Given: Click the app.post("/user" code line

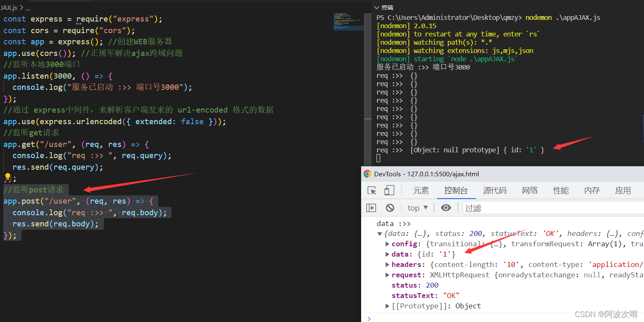Looking at the screenshot, I should (x=79, y=201).
